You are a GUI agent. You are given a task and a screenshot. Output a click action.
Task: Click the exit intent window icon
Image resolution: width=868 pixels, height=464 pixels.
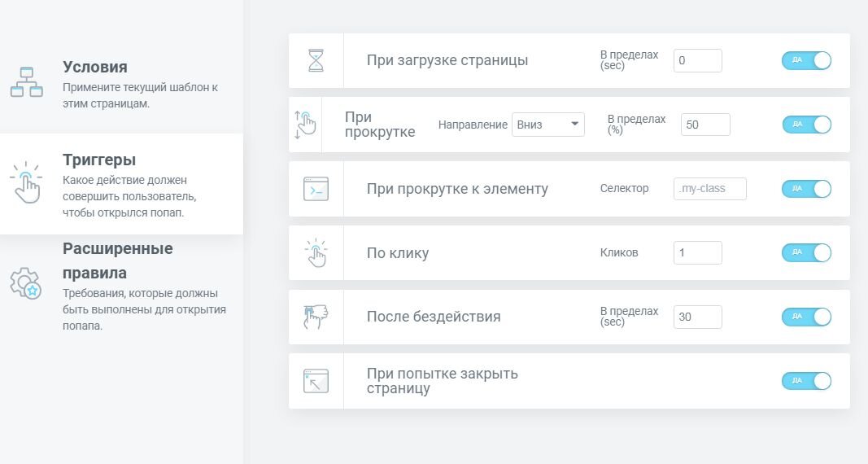tap(316, 381)
